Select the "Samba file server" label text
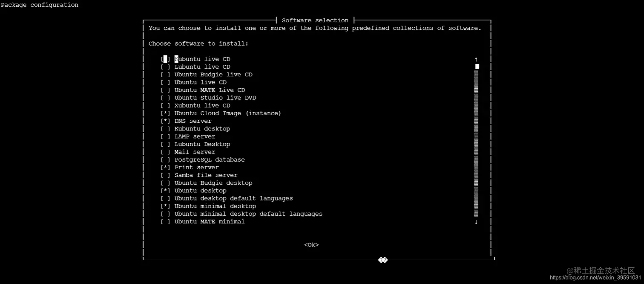Viewport: 644px width, 284px height. point(206,175)
